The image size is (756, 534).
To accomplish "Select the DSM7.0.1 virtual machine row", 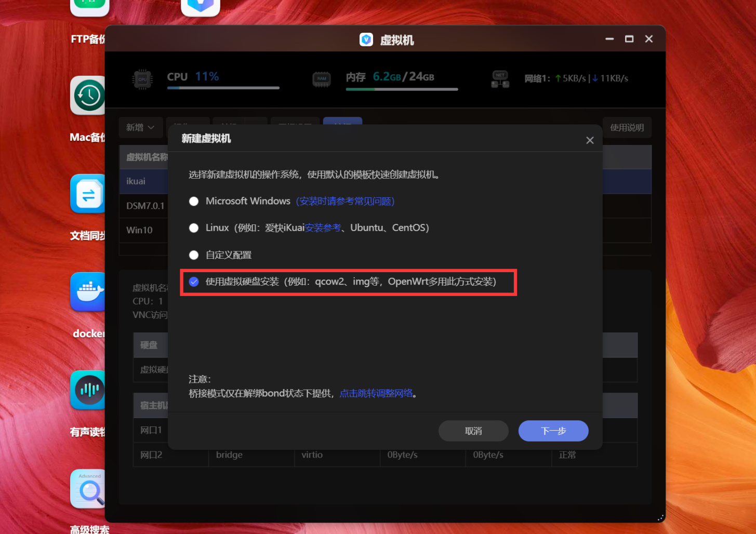I will point(385,206).
